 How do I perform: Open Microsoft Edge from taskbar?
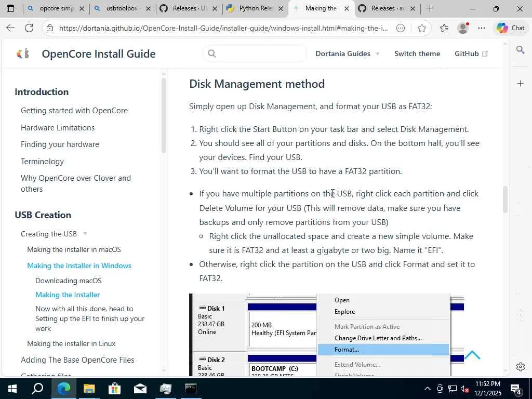coord(63,389)
